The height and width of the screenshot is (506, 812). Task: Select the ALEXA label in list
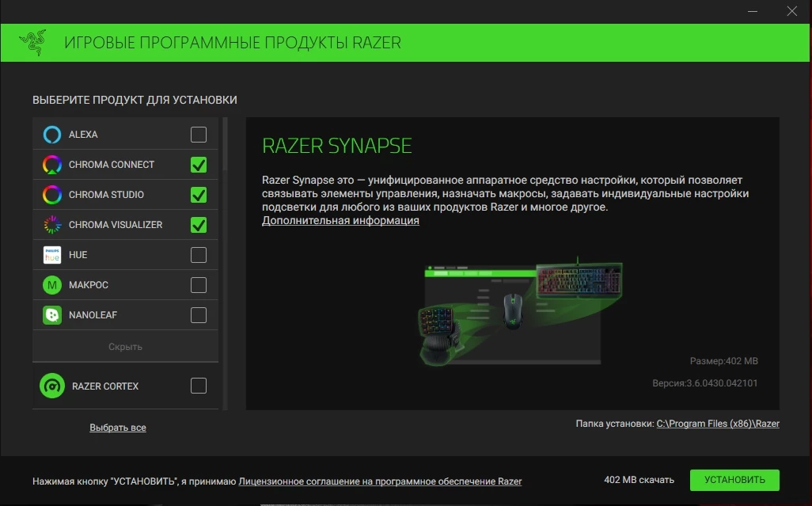(83, 135)
